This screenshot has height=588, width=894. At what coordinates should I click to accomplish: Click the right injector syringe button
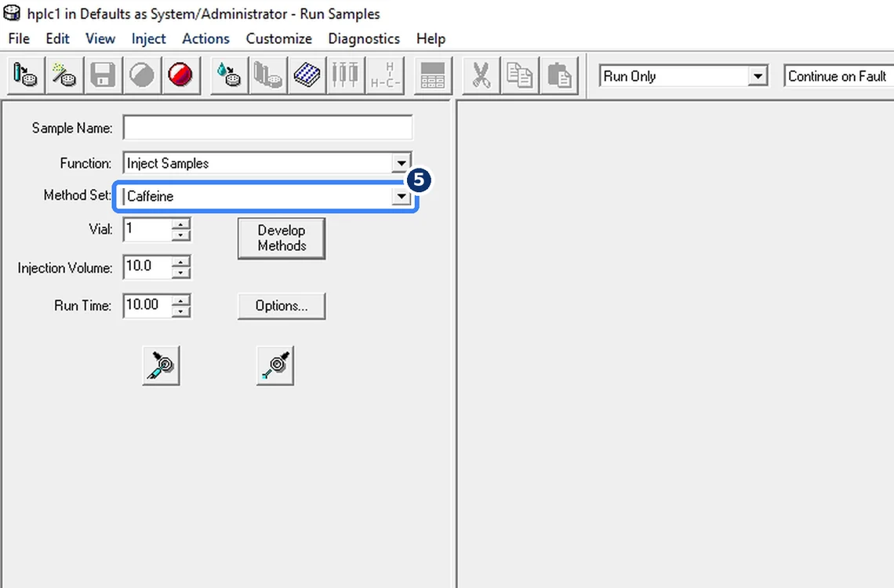(x=275, y=365)
